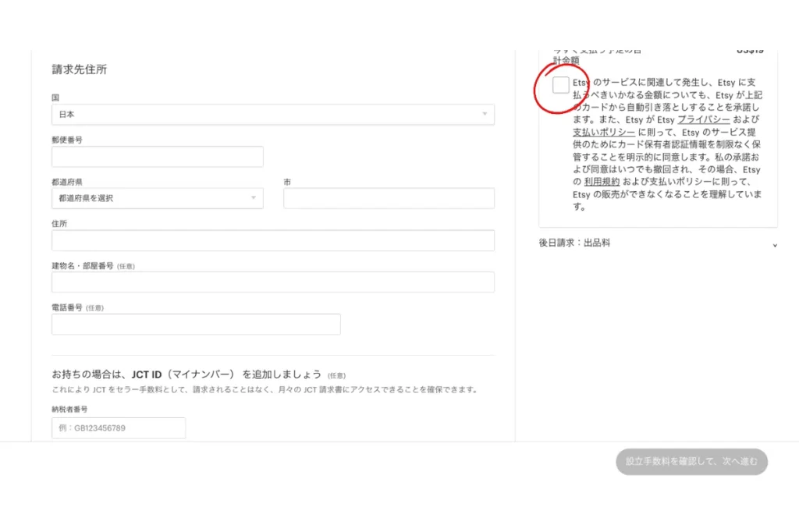799x532 pixels.
Task: Expand the 後日請求：出品料 section
Action: point(658,243)
